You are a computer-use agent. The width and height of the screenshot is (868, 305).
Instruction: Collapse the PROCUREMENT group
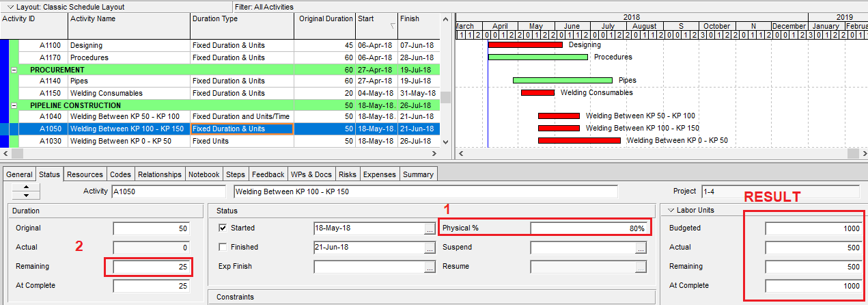tap(14, 70)
